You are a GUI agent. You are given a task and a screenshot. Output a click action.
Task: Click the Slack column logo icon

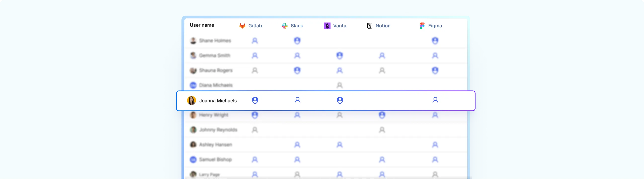click(284, 26)
